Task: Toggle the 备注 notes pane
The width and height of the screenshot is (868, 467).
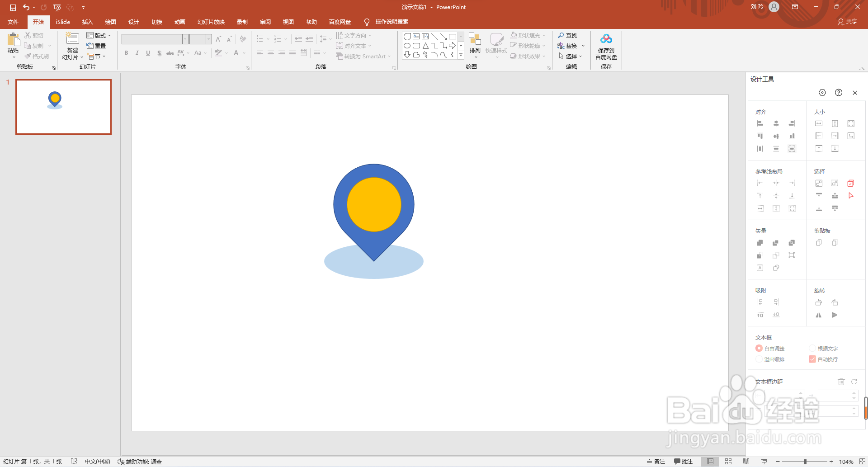Action: pyautogui.click(x=656, y=462)
